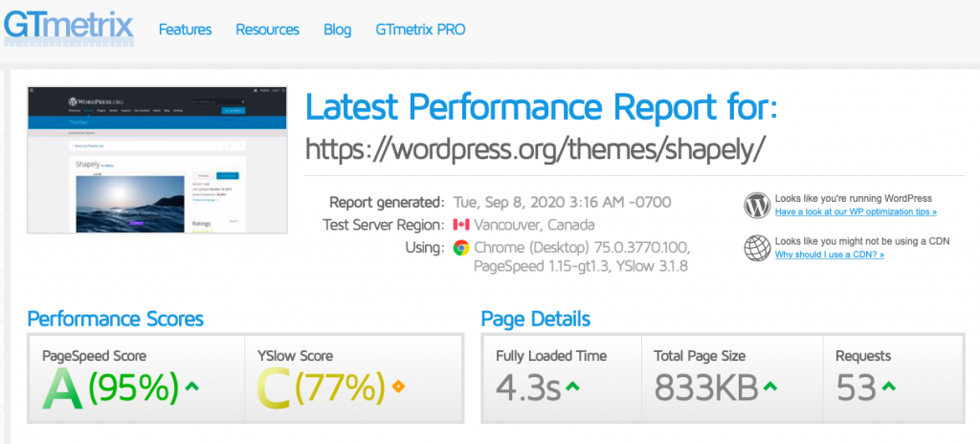This screenshot has height=444, width=980.
Task: Select the PageSpeed Score A (95%) grade
Action: click(x=111, y=388)
